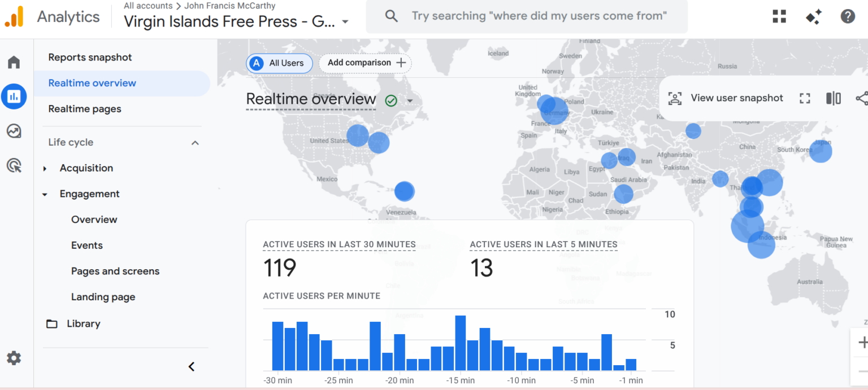Open the Home icon in left navigation
Screen dimensions: 868x390
(14, 62)
